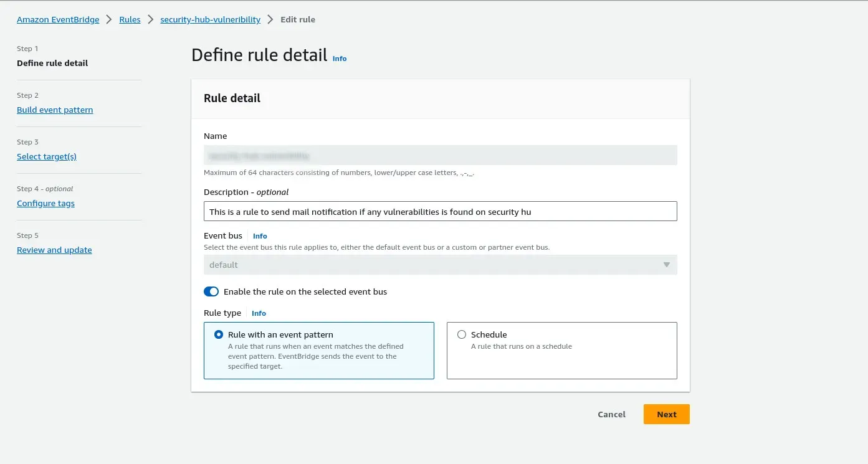This screenshot has height=464, width=868.
Task: Select Rule with an event pattern radio
Action: pyautogui.click(x=219, y=334)
